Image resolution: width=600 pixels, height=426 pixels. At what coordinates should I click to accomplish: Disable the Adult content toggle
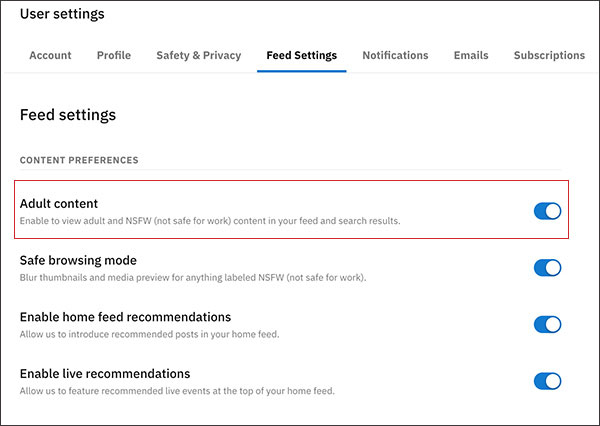[x=547, y=211]
